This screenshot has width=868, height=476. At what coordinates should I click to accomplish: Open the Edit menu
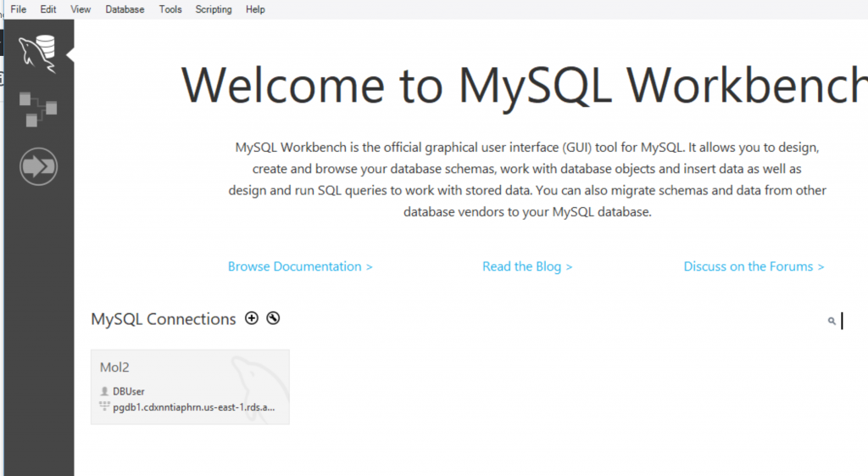pos(48,9)
